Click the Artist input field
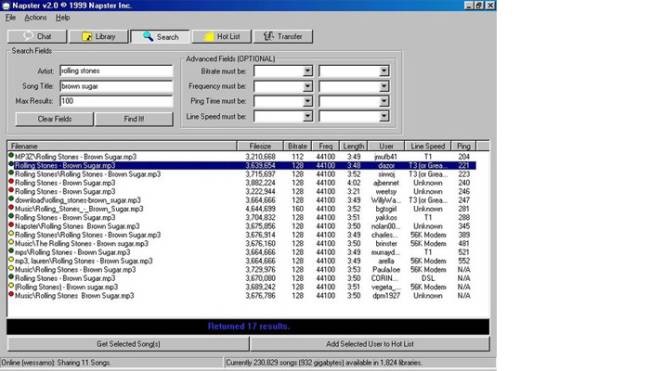 116,71
